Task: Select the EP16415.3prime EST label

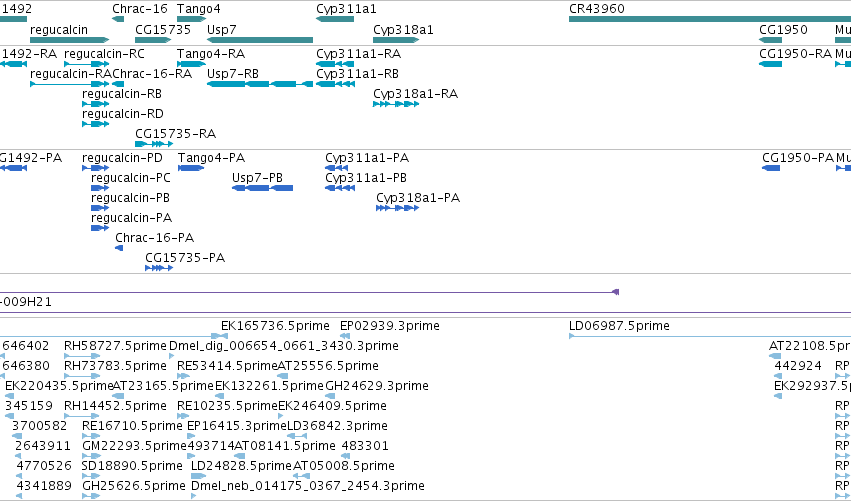Action: click(237, 426)
